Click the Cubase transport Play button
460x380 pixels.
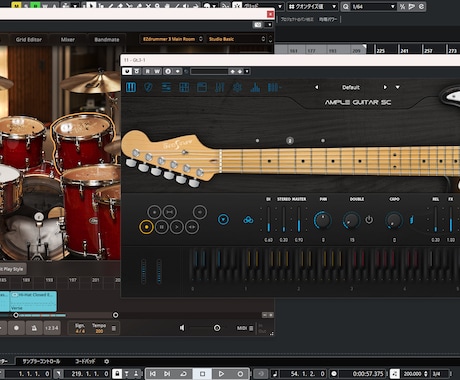(221, 374)
